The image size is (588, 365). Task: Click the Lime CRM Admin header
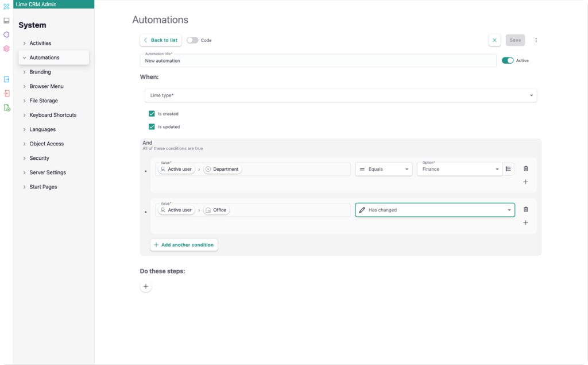point(53,4)
